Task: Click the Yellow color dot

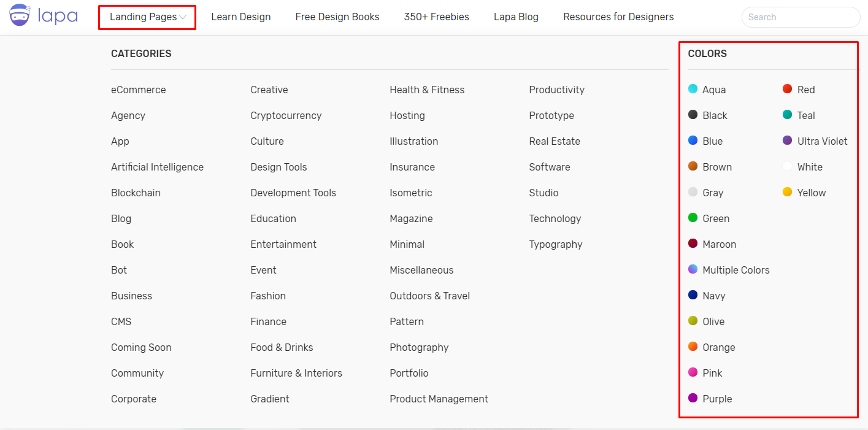Action: click(788, 192)
